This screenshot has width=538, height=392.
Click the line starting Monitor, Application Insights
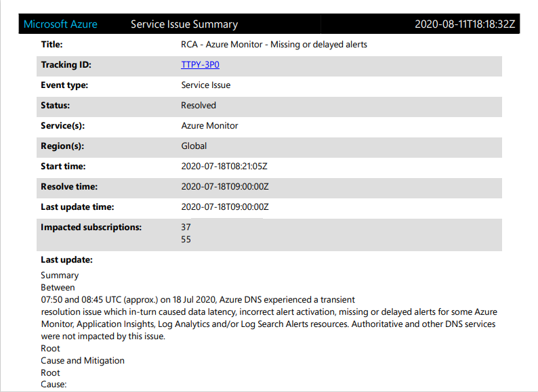268,324
